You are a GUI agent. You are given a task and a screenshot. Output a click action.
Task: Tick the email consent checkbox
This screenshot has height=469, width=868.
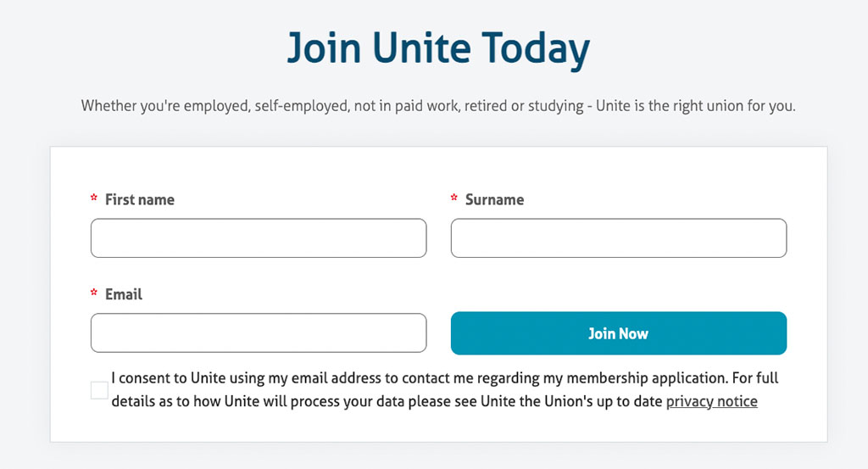(100, 390)
